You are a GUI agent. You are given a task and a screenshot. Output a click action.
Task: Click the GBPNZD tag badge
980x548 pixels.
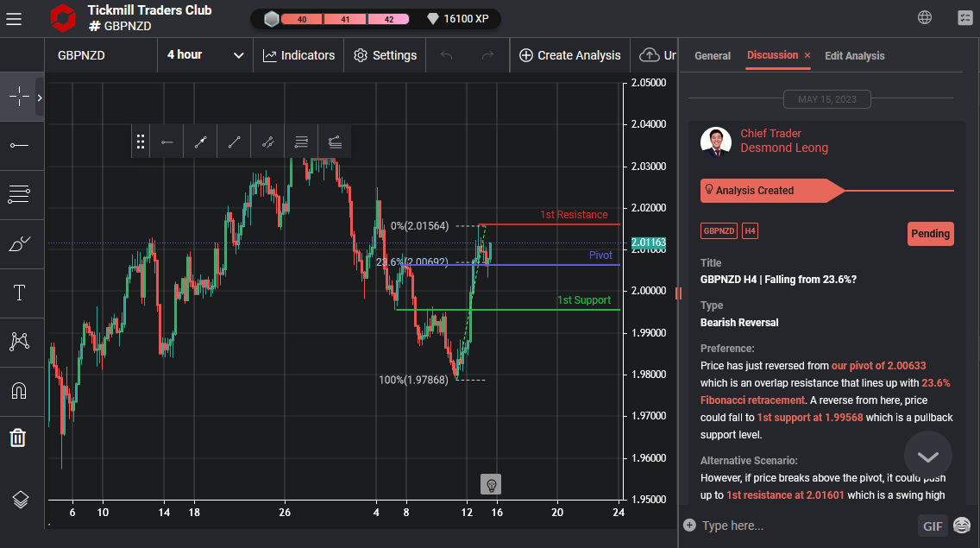pyautogui.click(x=719, y=230)
